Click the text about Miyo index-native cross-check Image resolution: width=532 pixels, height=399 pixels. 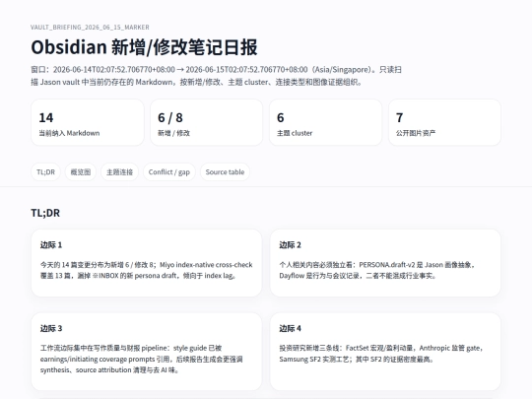click(x=146, y=270)
